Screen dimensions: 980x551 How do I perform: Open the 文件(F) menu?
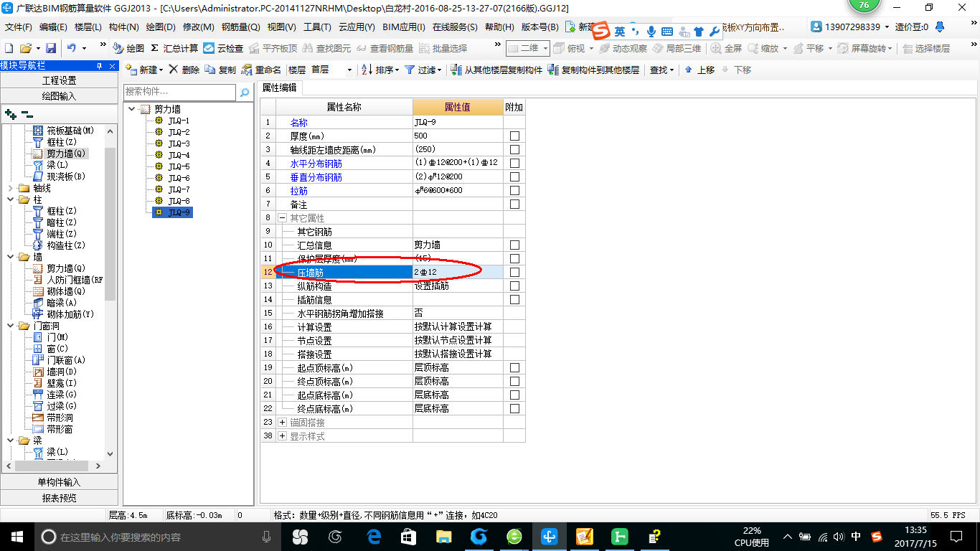click(19, 27)
